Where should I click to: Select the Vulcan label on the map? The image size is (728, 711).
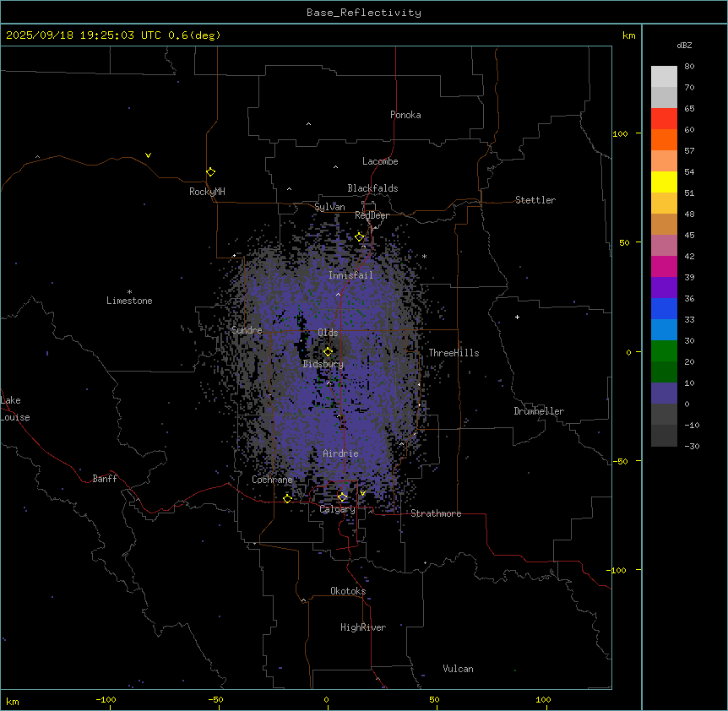458,669
